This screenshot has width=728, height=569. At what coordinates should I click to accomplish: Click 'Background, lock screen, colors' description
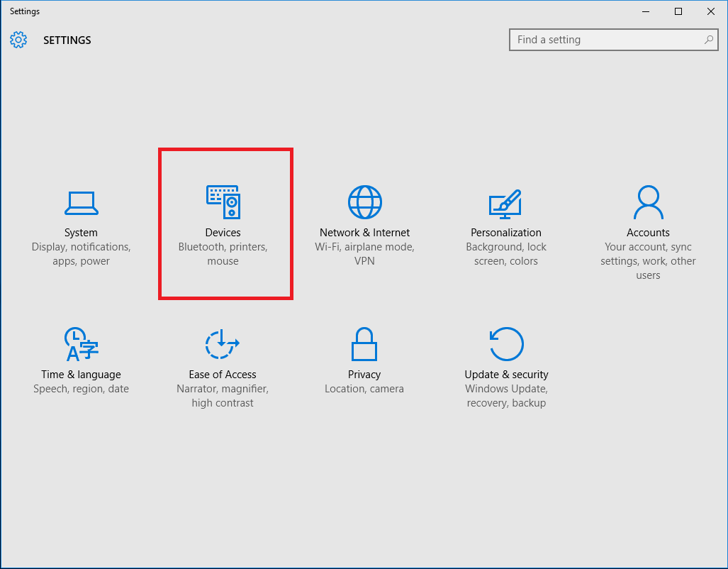[x=506, y=254]
